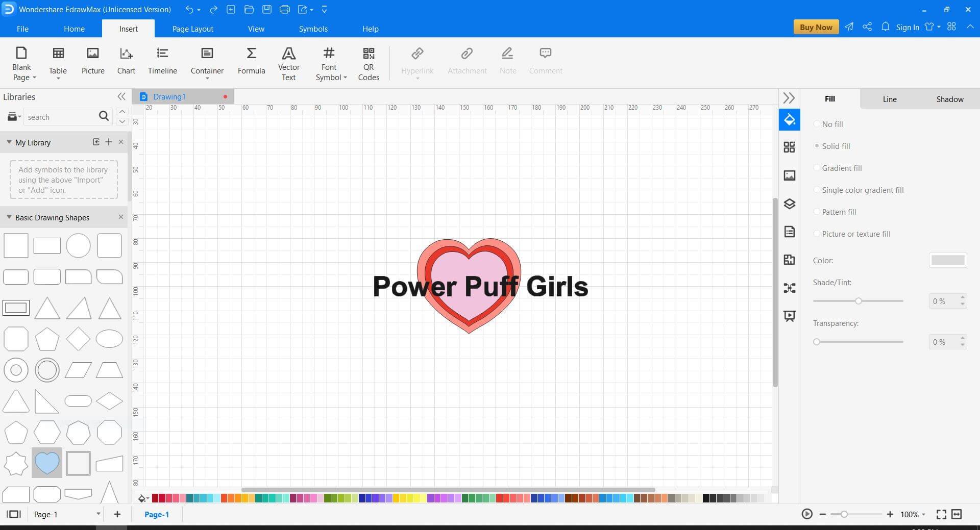Image resolution: width=980 pixels, height=530 pixels.
Task: Select the Gradient fill option
Action: point(838,168)
